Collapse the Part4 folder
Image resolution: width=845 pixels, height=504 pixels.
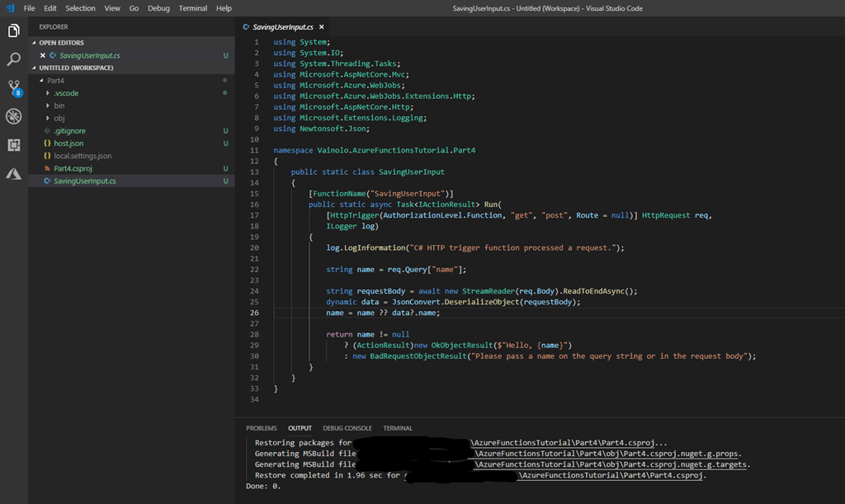pos(41,80)
